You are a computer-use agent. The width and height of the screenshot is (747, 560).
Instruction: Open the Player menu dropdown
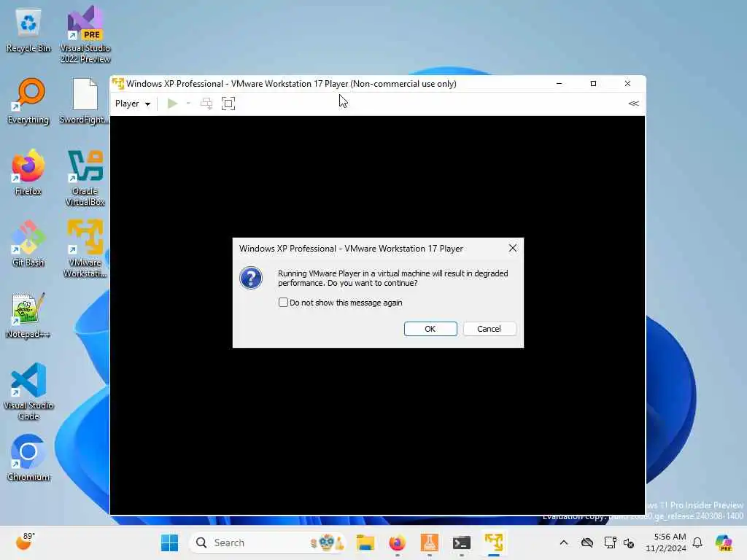(x=133, y=104)
